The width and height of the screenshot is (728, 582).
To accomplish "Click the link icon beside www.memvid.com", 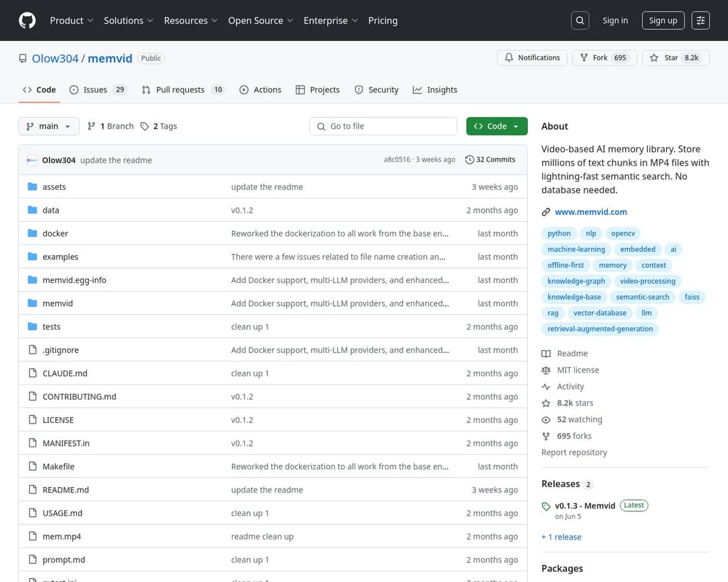I will (546, 212).
